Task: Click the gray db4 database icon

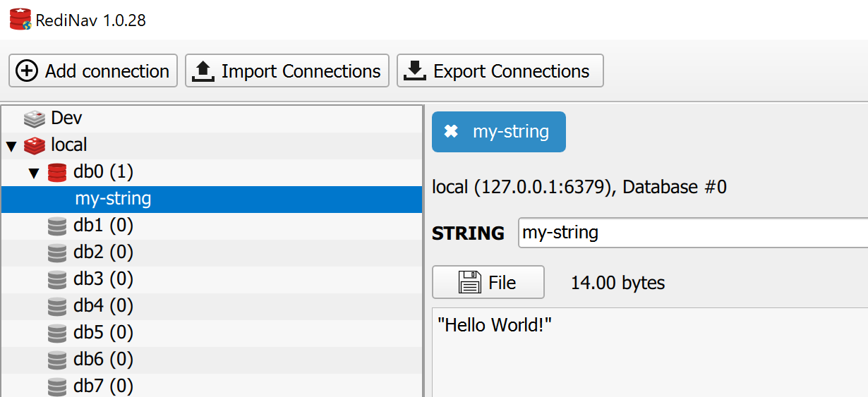Action: (x=57, y=306)
